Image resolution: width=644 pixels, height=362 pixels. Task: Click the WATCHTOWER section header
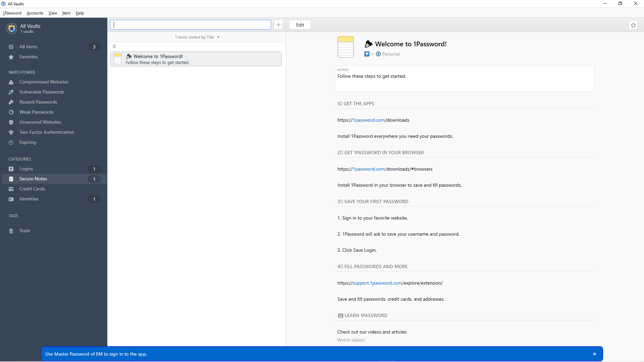coord(22,72)
